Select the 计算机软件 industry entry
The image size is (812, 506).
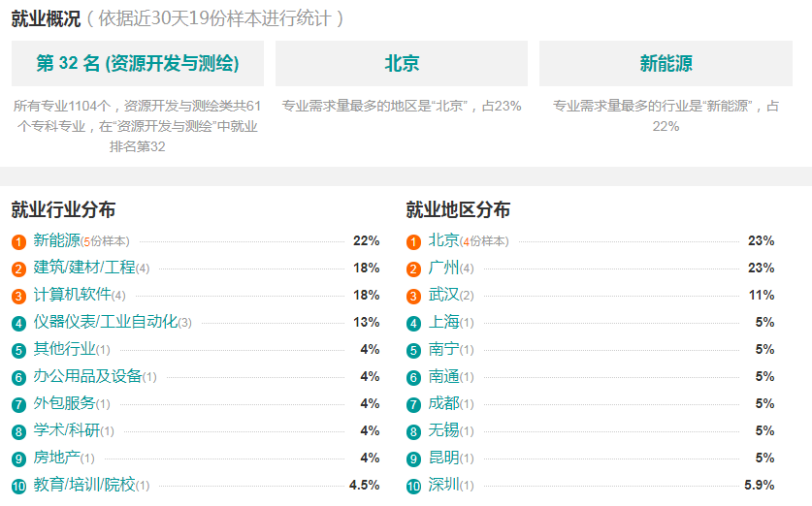[x=73, y=295]
